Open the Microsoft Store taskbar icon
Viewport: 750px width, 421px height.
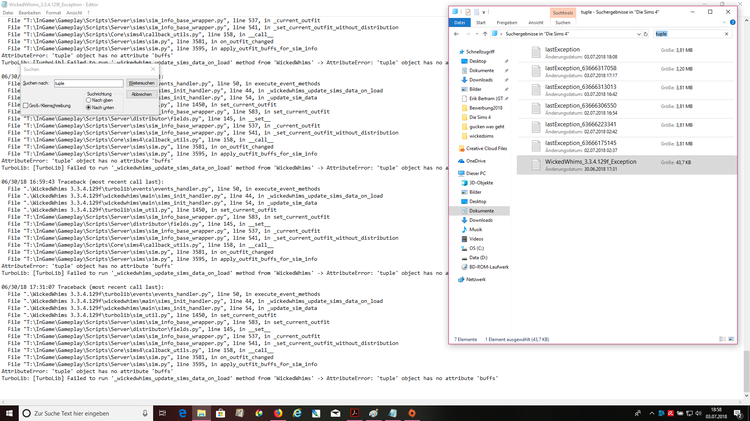[x=221, y=413]
